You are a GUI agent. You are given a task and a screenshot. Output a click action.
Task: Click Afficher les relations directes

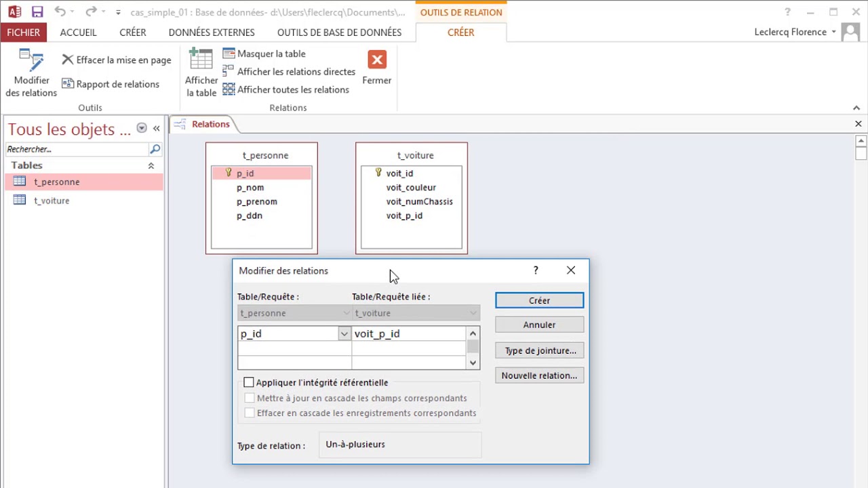click(x=289, y=71)
